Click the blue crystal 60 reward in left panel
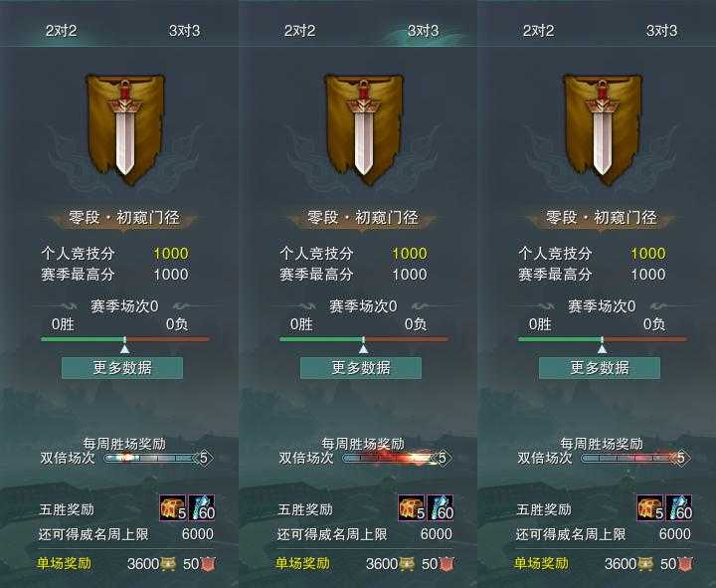The image size is (716, 588). (201, 507)
